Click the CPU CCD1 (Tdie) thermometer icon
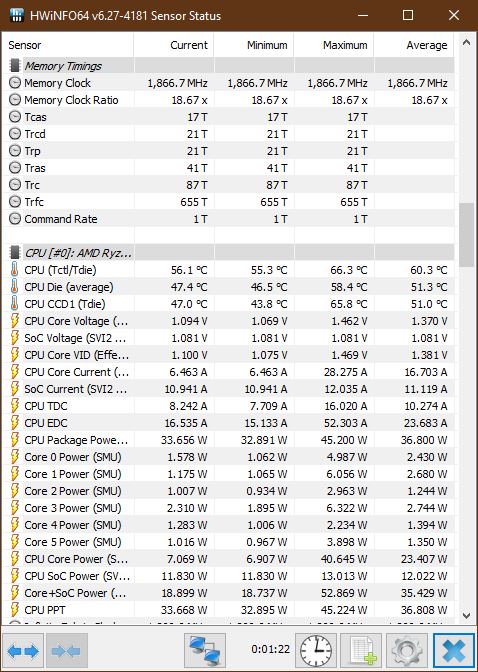Screen dimensions: 478x672 [15, 303]
